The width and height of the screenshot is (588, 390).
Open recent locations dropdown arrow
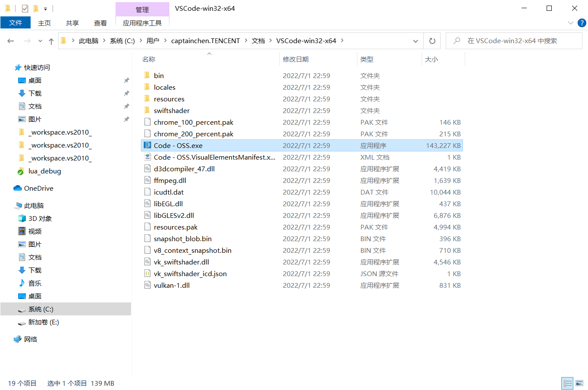pyautogui.click(x=40, y=41)
